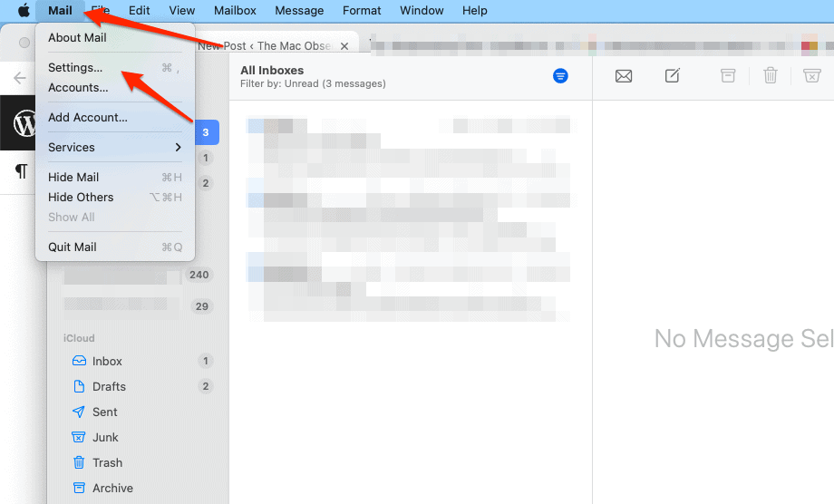
Task: Open the iCloud Trash folder
Action: click(x=107, y=462)
